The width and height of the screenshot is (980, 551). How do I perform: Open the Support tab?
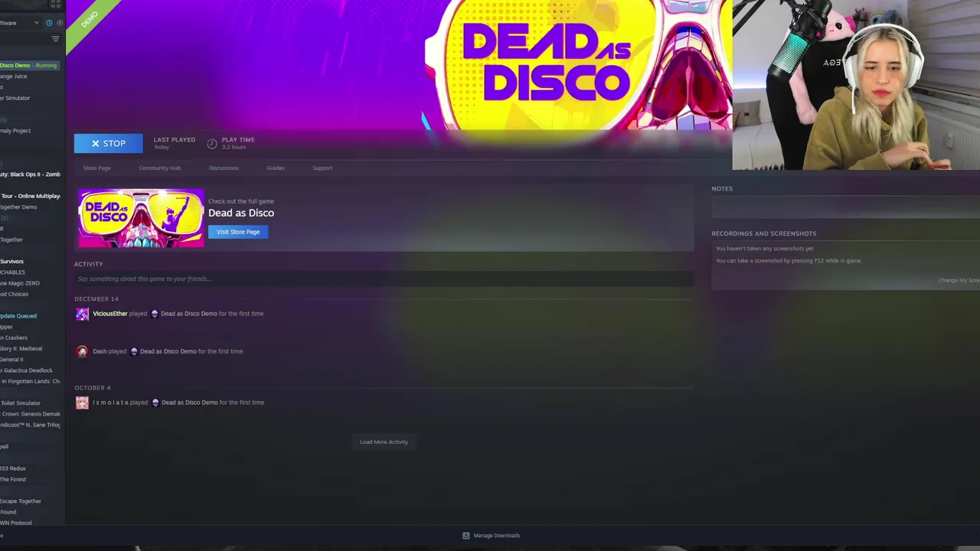pos(322,168)
